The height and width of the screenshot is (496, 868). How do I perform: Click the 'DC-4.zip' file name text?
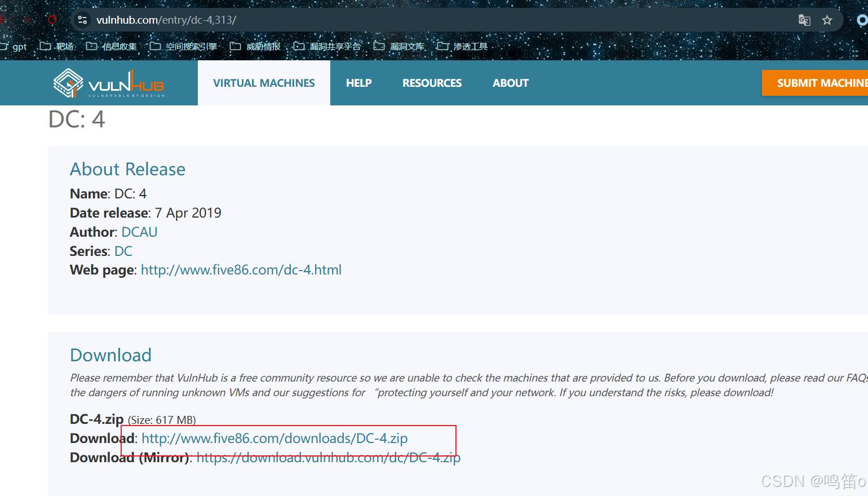click(x=97, y=419)
